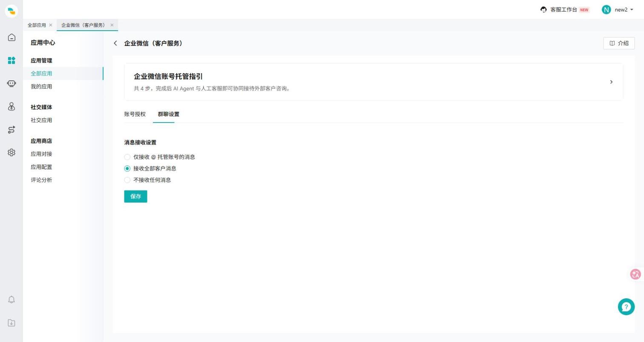Open 我的应用 in sidebar

coord(41,87)
